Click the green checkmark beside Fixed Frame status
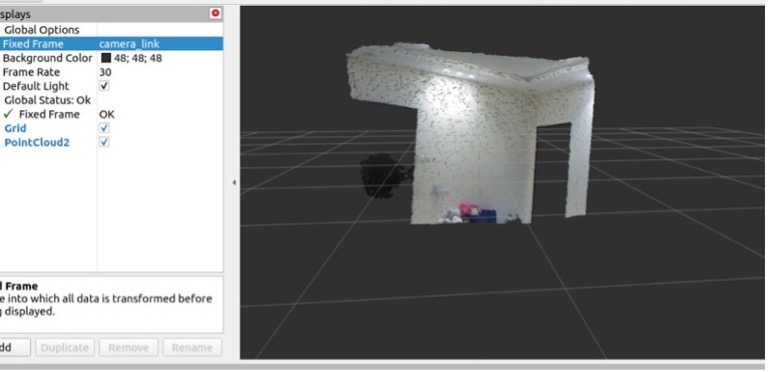The image size is (770, 372). (x=8, y=114)
